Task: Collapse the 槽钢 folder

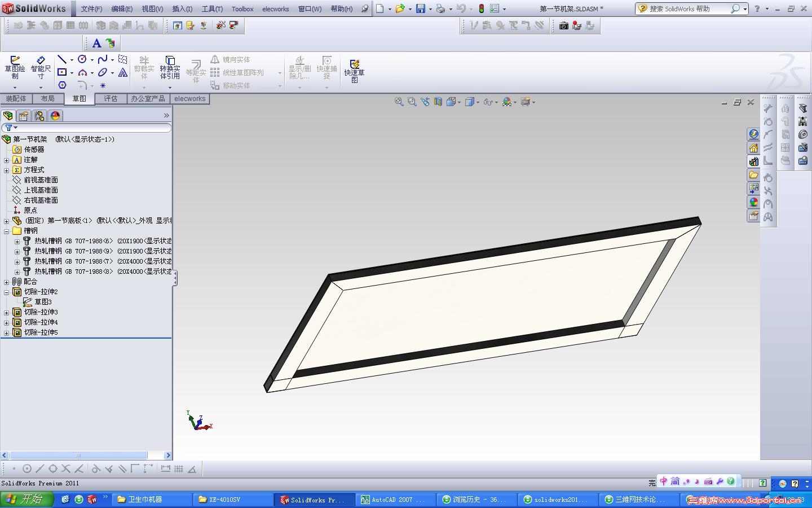Action: tap(7, 231)
